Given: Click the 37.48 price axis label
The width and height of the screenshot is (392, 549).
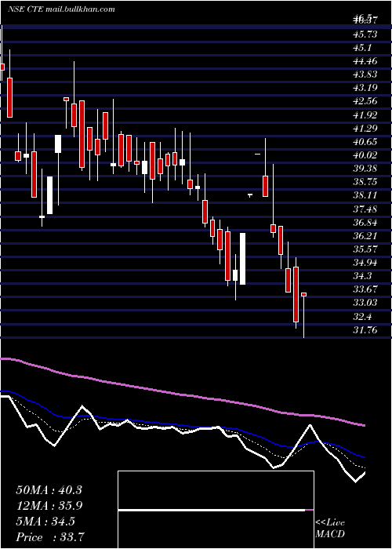Looking at the screenshot, I should point(365,209).
